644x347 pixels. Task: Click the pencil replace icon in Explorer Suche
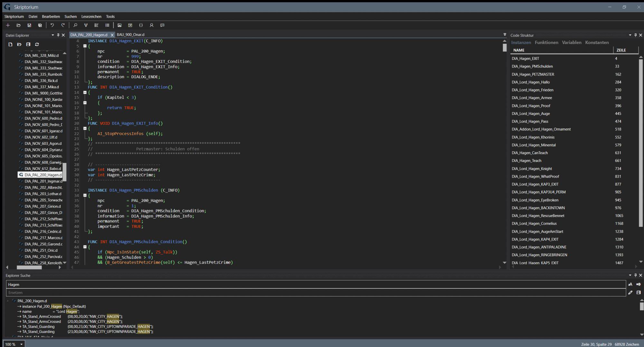coord(630,293)
